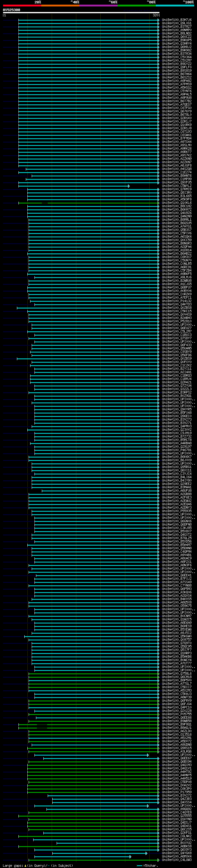The image size is (197, 868).
Task: Select the UniRef100_A2ZKN7 entry
Action: coord(177,162)
